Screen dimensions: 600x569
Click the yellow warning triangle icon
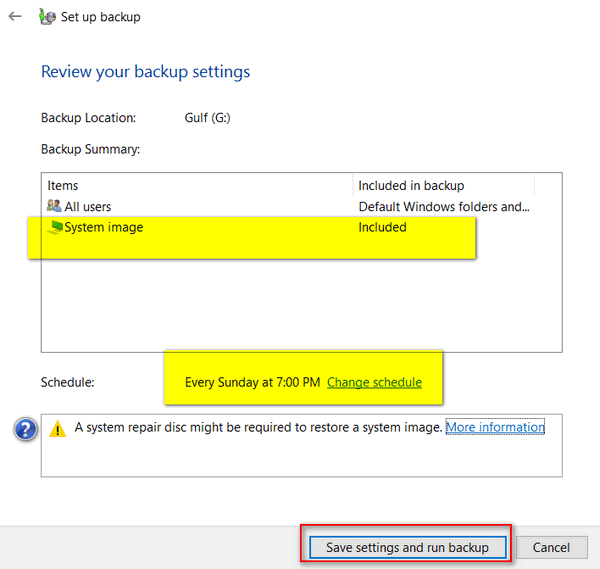[x=58, y=428]
